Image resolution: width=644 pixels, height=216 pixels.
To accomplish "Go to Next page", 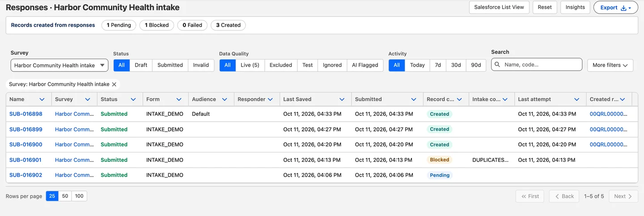I will pyautogui.click(x=623, y=196).
